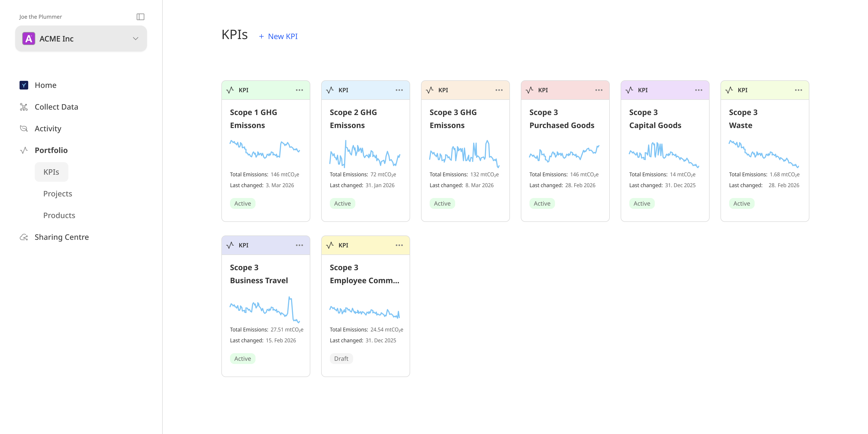The image size is (868, 434).
Task: Open the Products sidebar item
Action: point(59,215)
